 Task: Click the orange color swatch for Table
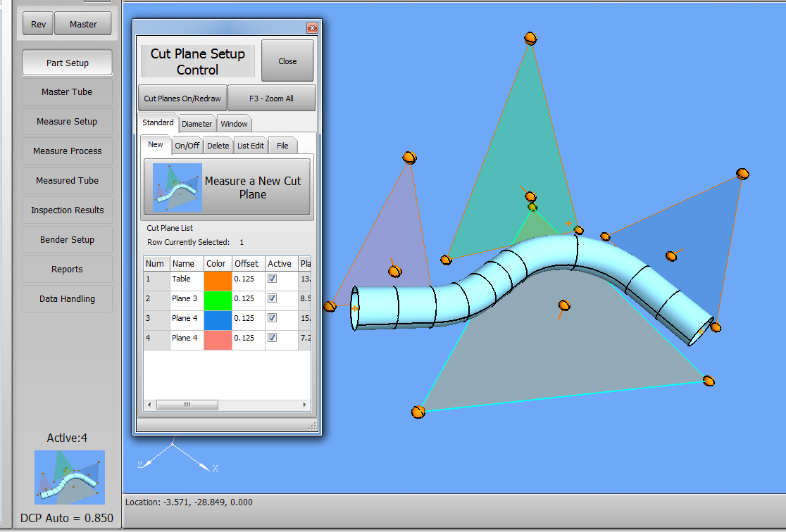coord(218,279)
